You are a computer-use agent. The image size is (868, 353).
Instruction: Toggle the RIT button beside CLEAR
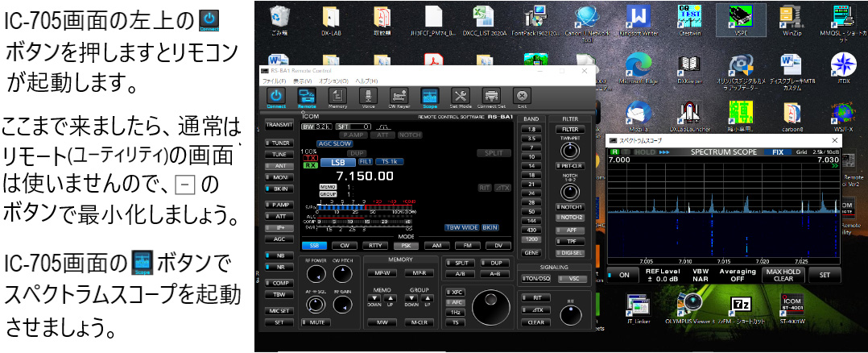pos(535,297)
